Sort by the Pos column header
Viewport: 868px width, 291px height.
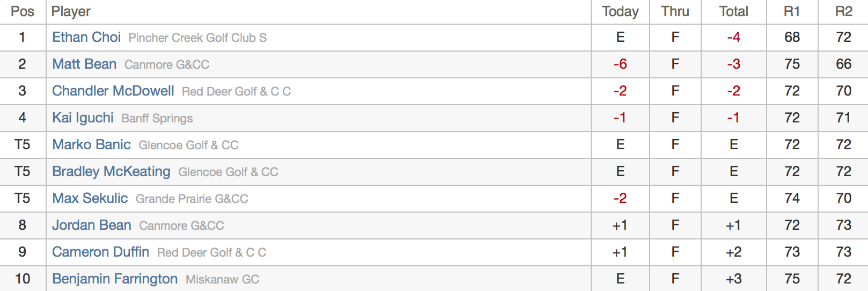click(x=23, y=12)
